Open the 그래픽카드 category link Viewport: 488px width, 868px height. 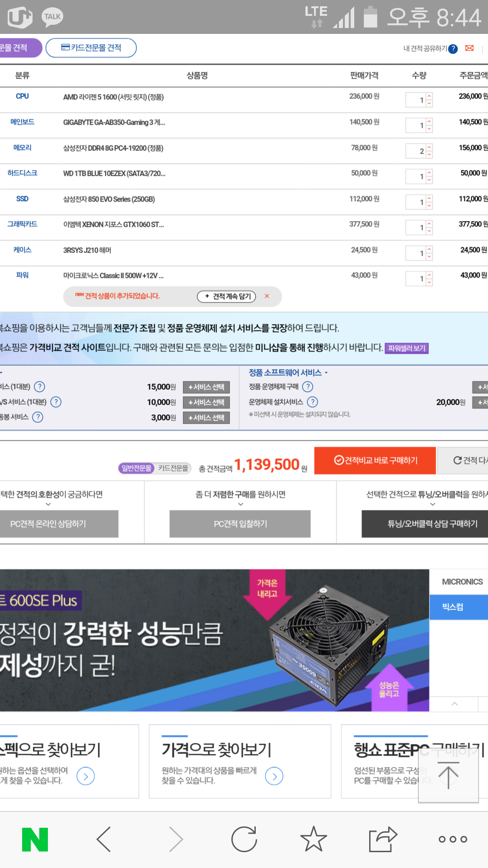[x=22, y=224]
